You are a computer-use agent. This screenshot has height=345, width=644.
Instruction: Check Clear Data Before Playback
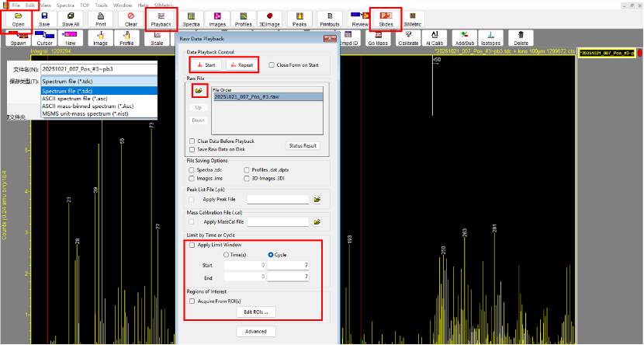pyautogui.click(x=192, y=141)
